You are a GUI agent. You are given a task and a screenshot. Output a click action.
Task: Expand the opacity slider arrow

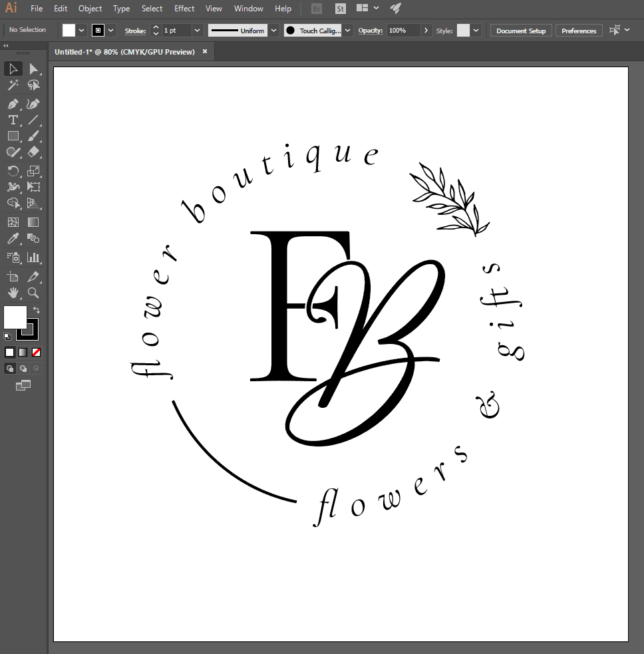tap(426, 31)
